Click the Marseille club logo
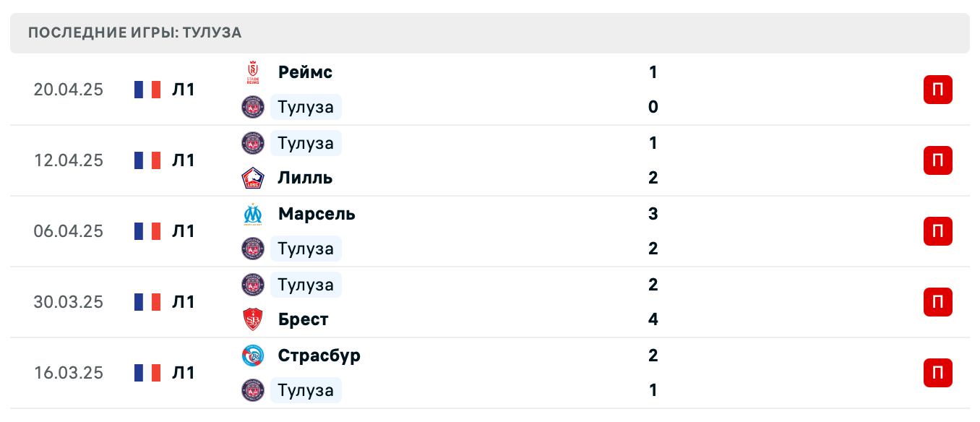Viewport: 980px width, 422px height. (252, 214)
